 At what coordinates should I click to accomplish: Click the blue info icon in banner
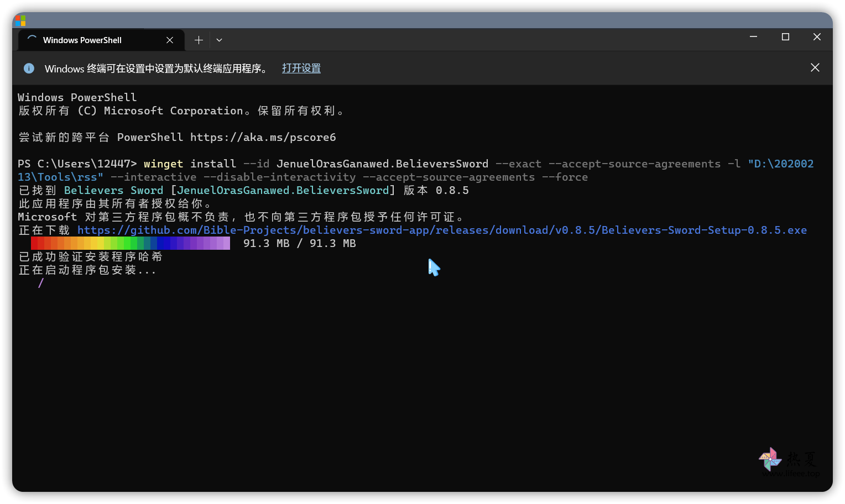click(x=29, y=68)
